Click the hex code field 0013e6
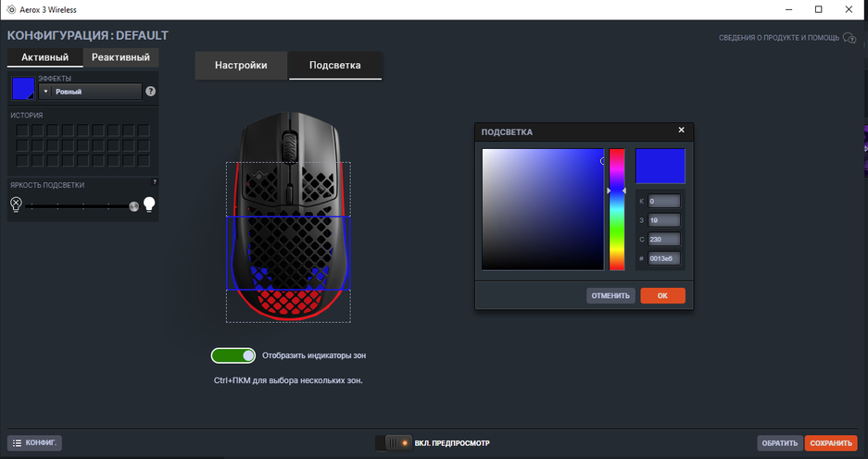This screenshot has width=868, height=459. point(663,258)
